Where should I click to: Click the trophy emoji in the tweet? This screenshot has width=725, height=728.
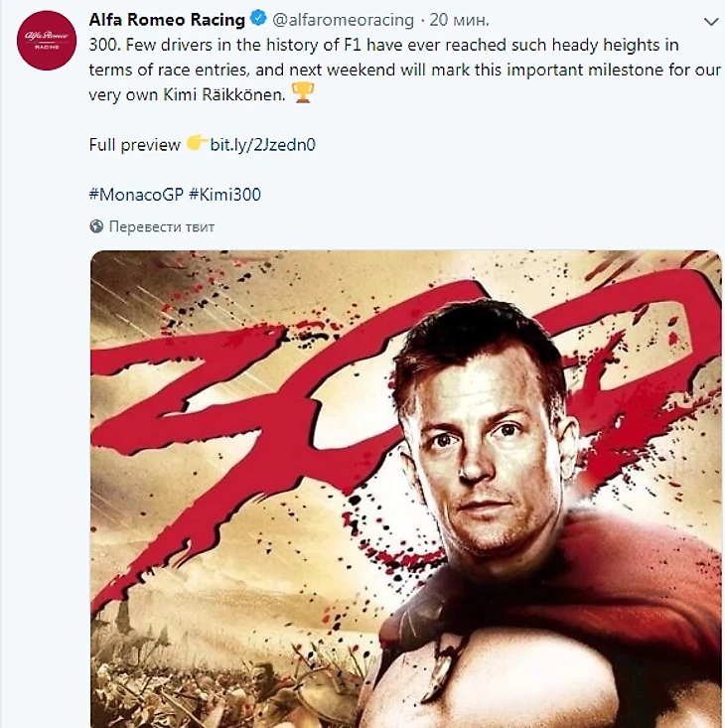coord(303,93)
